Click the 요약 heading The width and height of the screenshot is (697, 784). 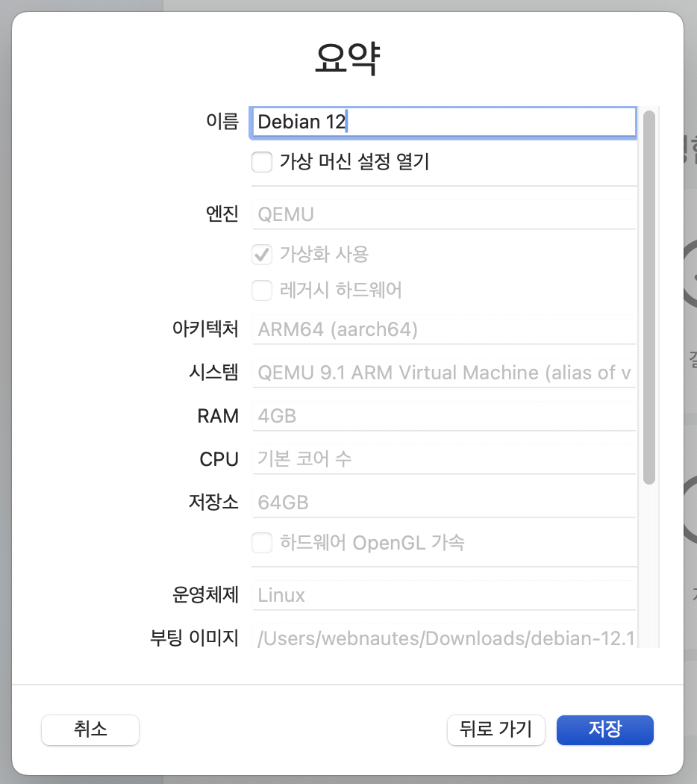click(348, 58)
